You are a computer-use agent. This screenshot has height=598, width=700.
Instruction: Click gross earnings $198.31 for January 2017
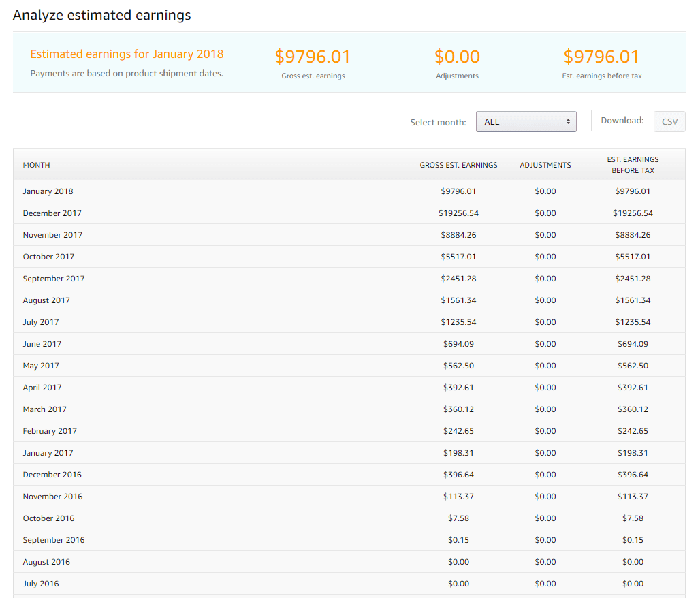pos(458,453)
